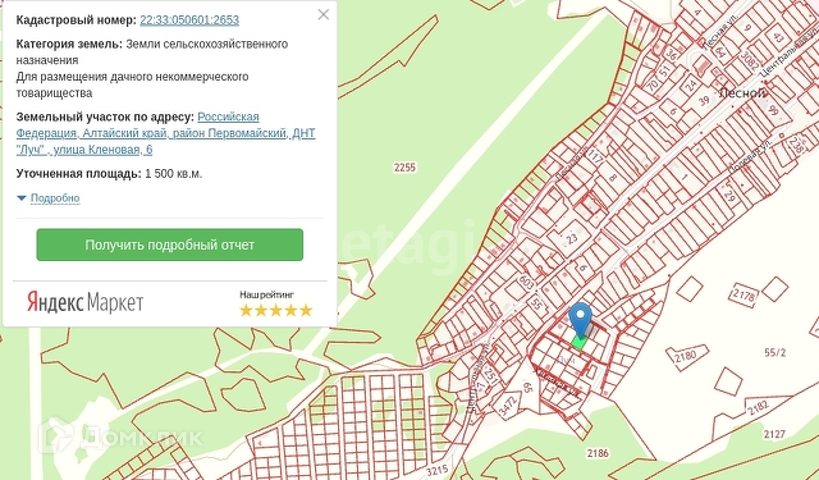Click the highlighted green parcel
This screenshot has width=819, height=480.
pyautogui.click(x=579, y=343)
